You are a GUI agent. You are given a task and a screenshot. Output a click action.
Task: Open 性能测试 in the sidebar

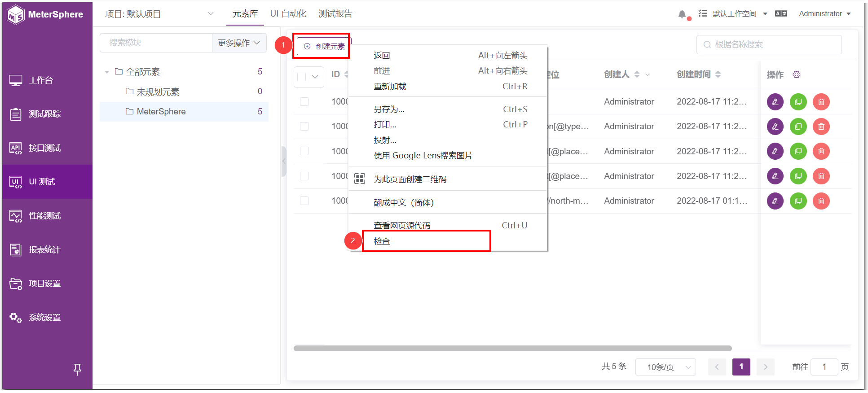(47, 216)
